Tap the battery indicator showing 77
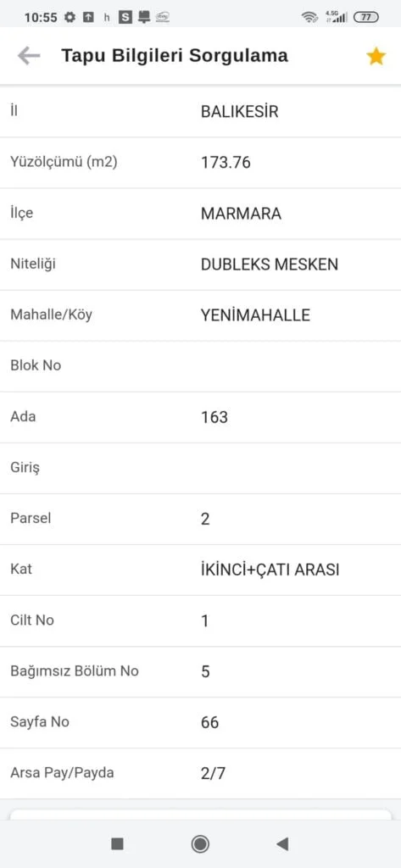Viewport: 401px width, 868px height. [x=366, y=17]
